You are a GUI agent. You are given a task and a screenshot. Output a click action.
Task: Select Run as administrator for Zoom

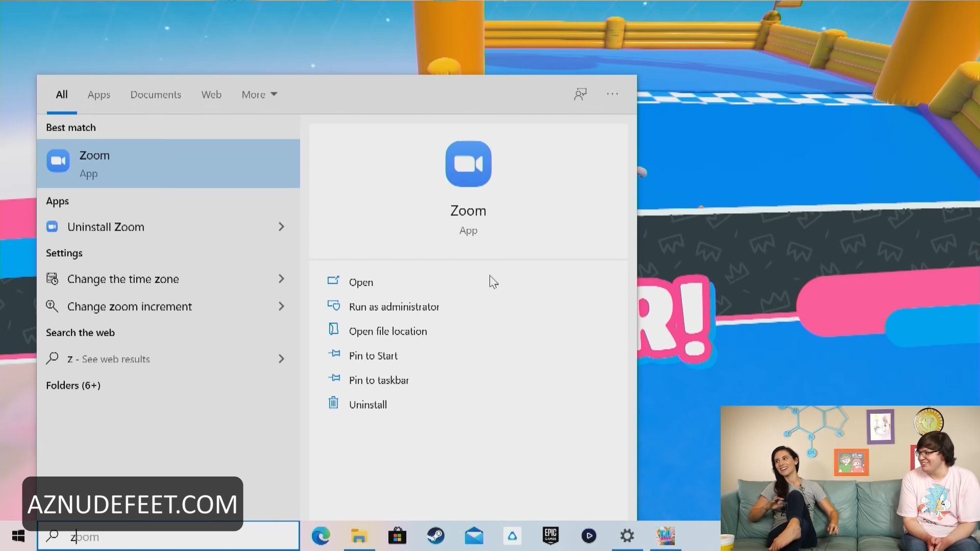(x=394, y=307)
